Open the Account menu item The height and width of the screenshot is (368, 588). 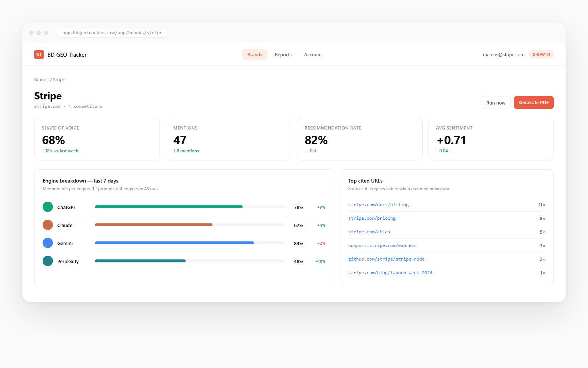click(313, 54)
